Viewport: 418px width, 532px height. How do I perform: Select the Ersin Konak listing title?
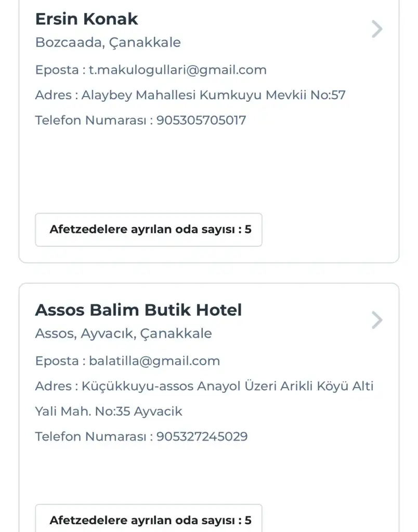(x=86, y=19)
